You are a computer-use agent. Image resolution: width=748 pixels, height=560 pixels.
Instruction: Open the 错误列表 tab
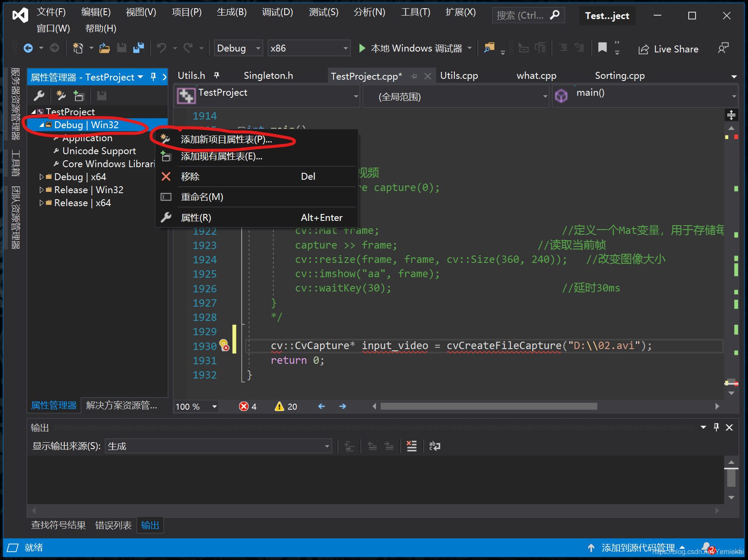pyautogui.click(x=113, y=525)
